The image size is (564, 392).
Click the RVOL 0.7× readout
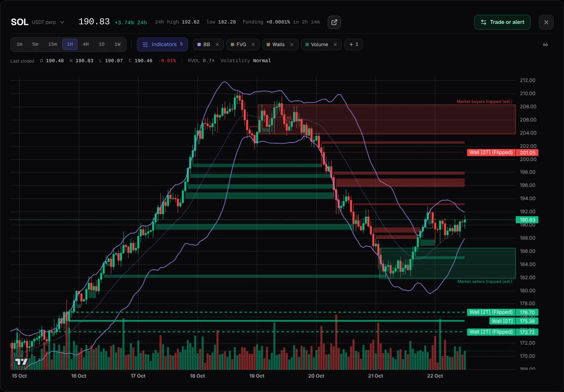pos(201,61)
